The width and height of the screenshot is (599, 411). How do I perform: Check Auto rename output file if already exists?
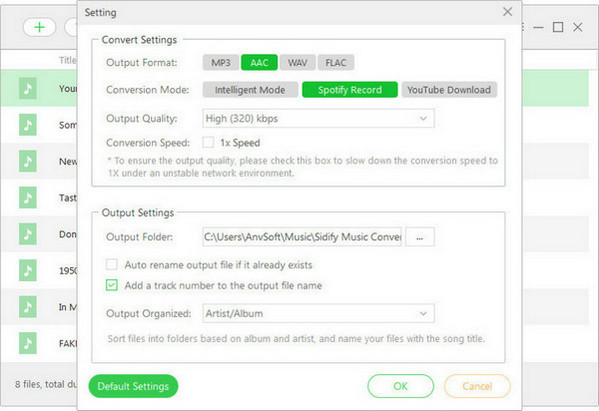pyautogui.click(x=112, y=264)
